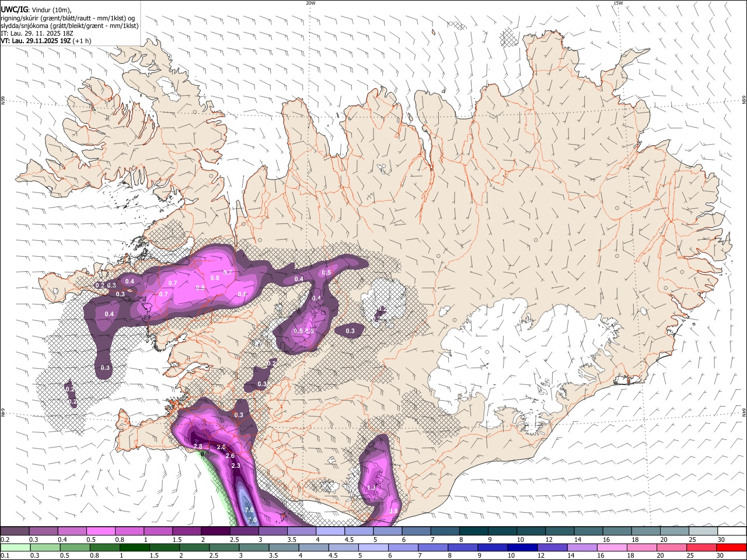Click the '2.3' precipitation value on the map
This screenshot has height=560, width=747.
pos(236,466)
